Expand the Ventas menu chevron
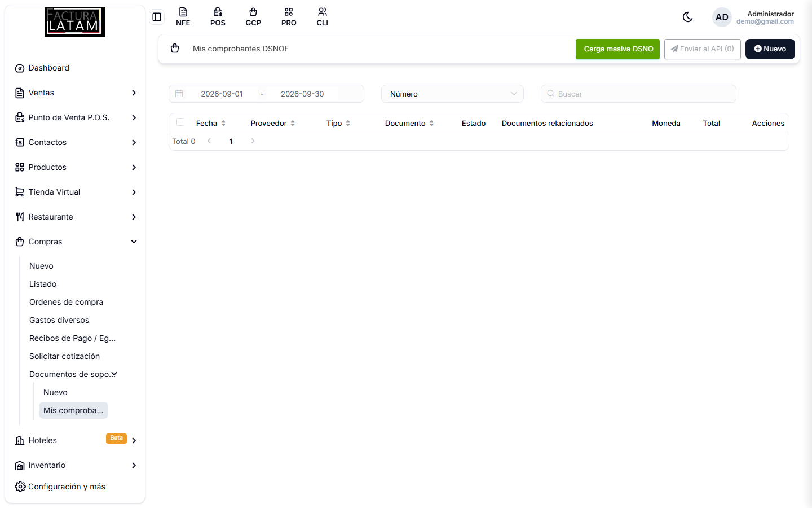Image resolution: width=812 pixels, height=508 pixels. 134,93
